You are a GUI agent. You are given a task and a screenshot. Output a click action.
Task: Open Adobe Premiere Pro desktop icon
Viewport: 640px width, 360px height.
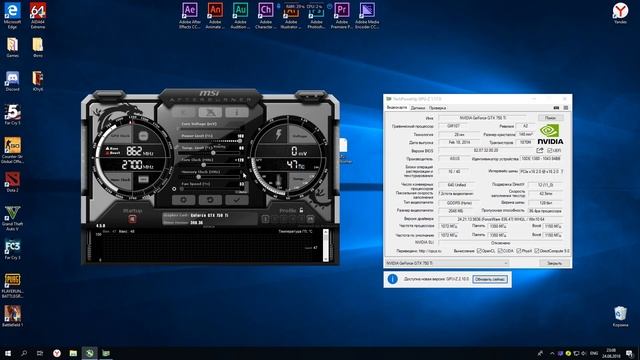(342, 15)
